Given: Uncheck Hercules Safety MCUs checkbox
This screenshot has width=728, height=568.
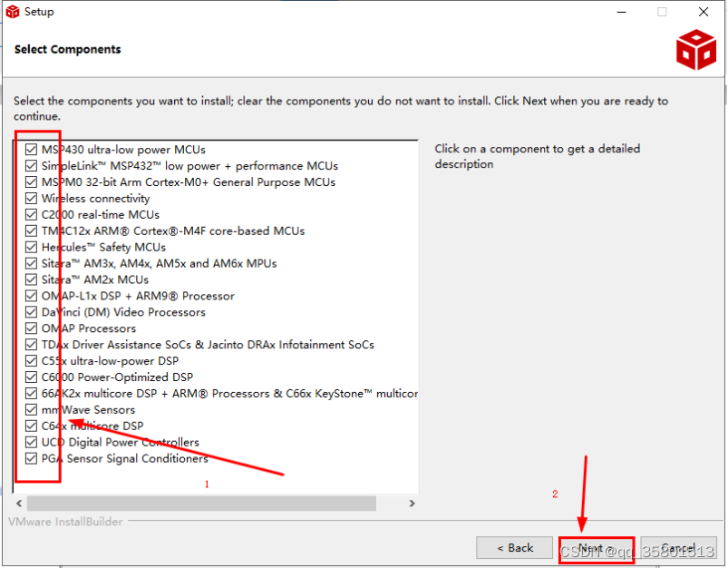Looking at the screenshot, I should (x=31, y=247).
